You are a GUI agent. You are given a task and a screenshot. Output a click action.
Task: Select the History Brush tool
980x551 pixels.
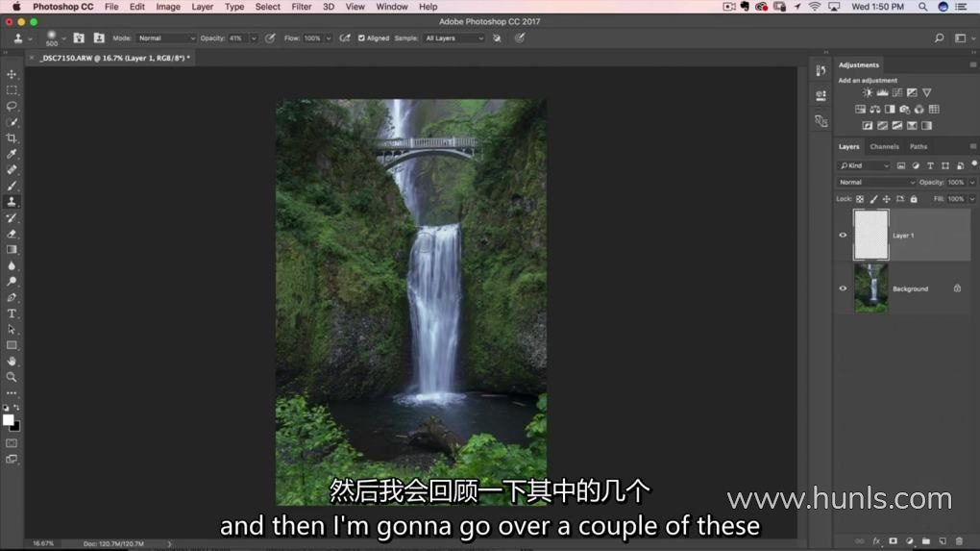point(12,217)
